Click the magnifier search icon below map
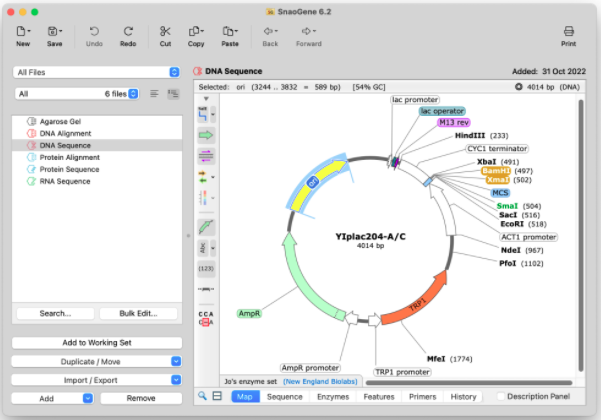 pos(202,396)
